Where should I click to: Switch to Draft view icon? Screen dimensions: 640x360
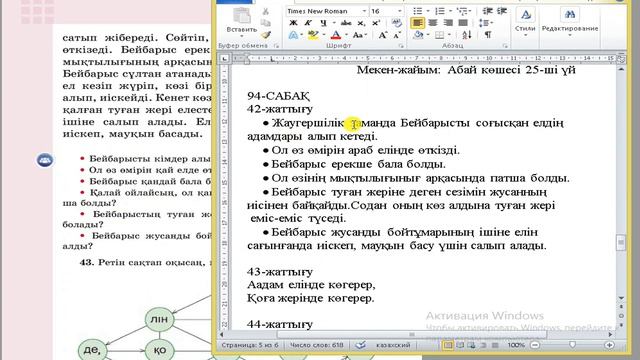coord(495,345)
